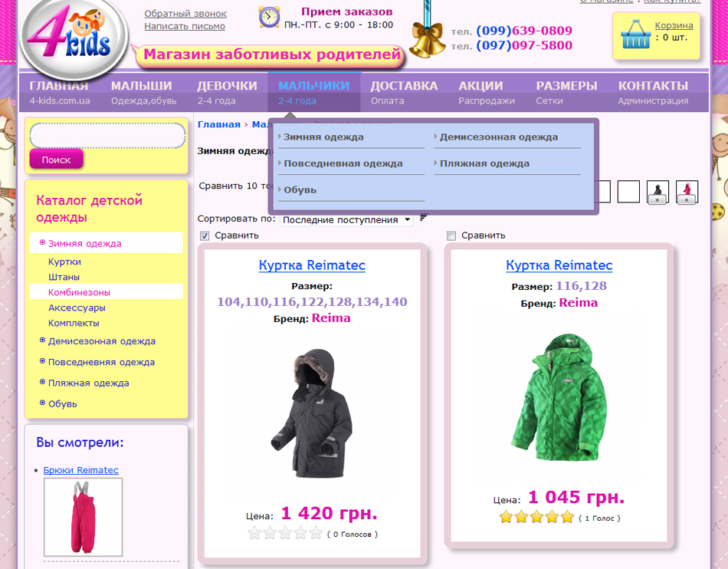This screenshot has width=728, height=569.
Task: Open the Обратный звонок link
Action: click(185, 14)
